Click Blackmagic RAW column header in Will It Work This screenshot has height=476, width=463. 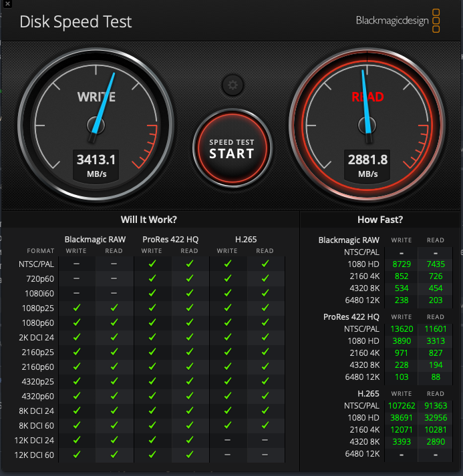tap(95, 240)
